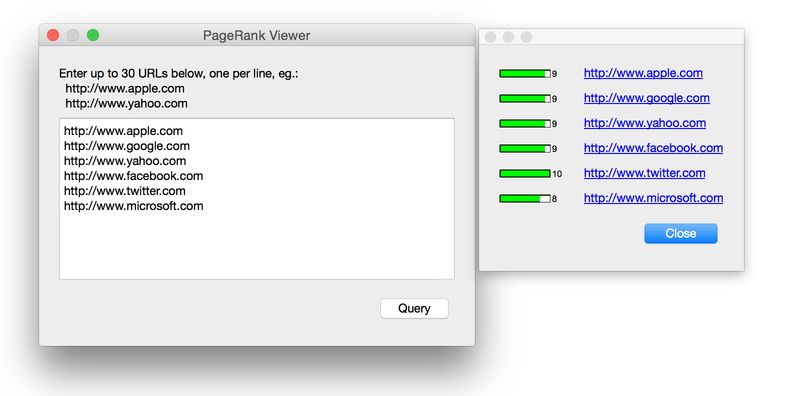800x396 pixels.
Task: Click the rank 9 bar for apple
Action: point(524,73)
